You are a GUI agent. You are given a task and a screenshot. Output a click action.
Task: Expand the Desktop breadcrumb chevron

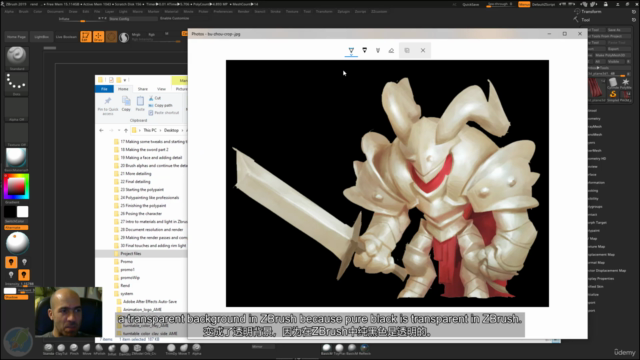click(x=182, y=130)
